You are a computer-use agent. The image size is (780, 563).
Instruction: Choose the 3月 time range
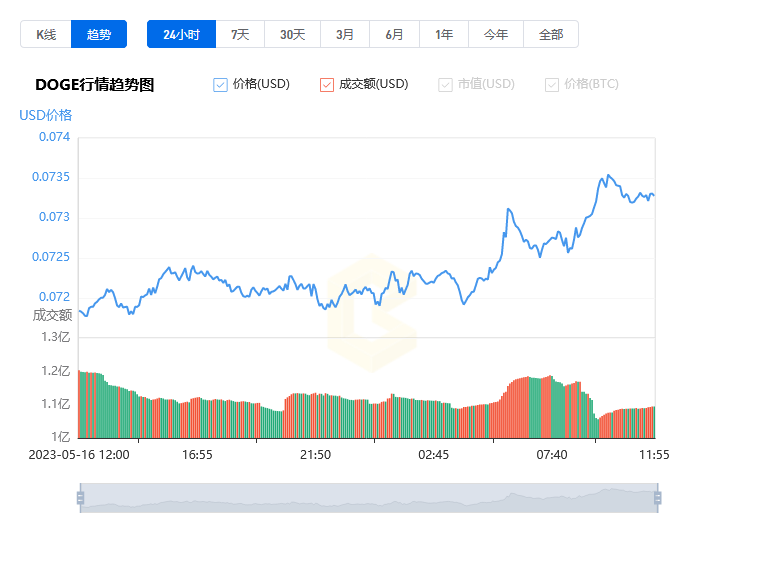coord(345,34)
